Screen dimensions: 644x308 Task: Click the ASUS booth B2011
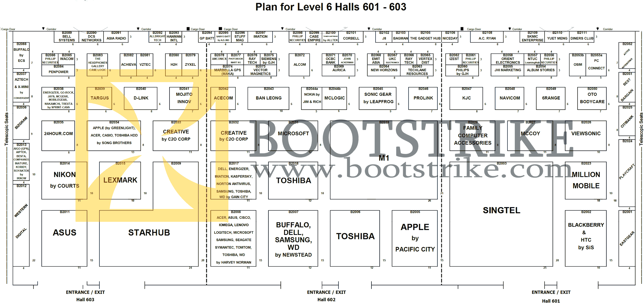point(64,238)
